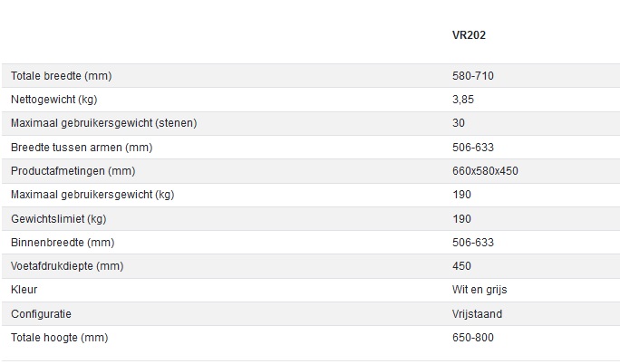Click the 660x580x450 dimensions value
Viewport: 620px width, 364px height.
point(485,171)
